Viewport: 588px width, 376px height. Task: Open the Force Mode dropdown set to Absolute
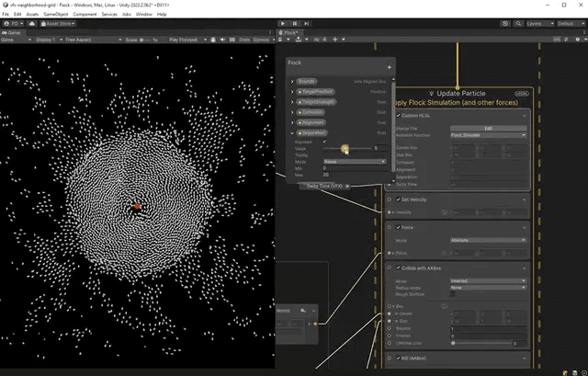(x=488, y=239)
